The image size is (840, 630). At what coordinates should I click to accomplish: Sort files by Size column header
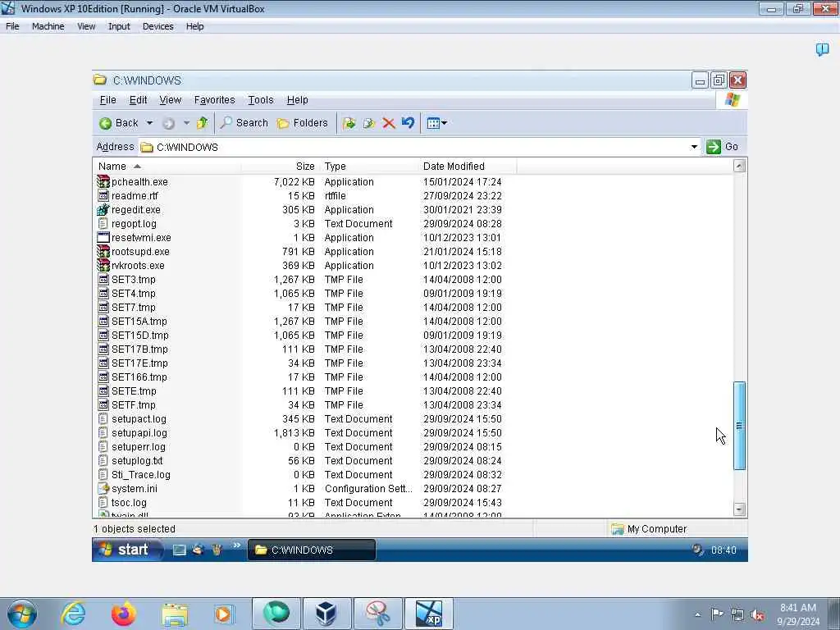(x=280, y=166)
